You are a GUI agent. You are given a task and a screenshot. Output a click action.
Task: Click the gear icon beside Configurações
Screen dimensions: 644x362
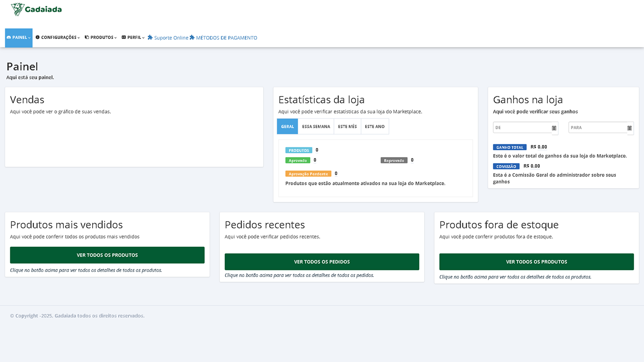pyautogui.click(x=38, y=38)
